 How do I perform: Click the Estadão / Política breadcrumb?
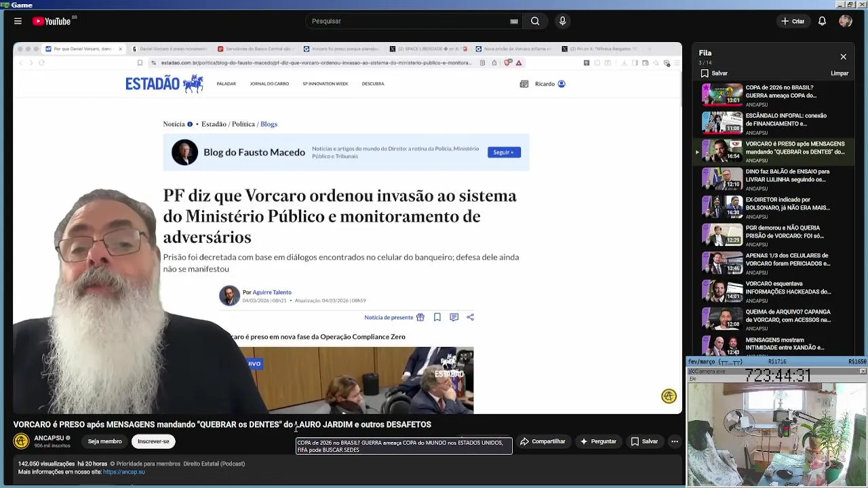(x=228, y=124)
